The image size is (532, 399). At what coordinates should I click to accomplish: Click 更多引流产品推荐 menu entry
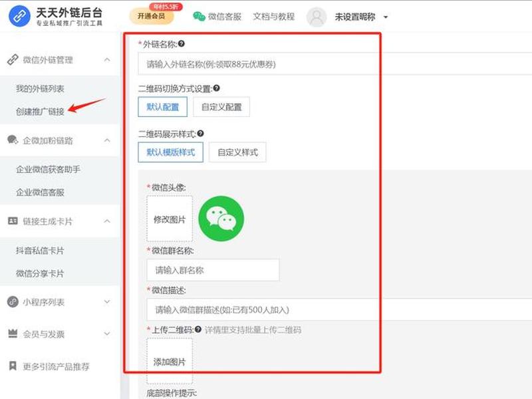57,366
